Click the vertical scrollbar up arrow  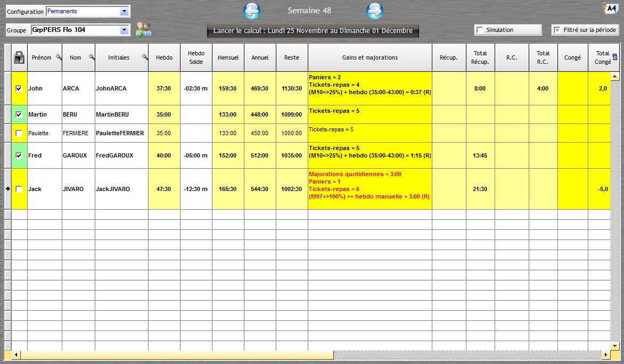[615, 76]
